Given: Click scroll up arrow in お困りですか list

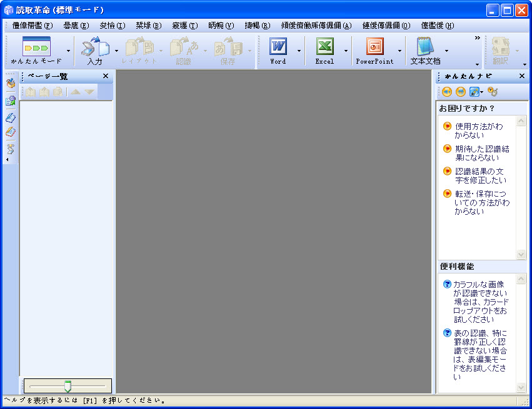Looking at the screenshot, I should click(521, 121).
